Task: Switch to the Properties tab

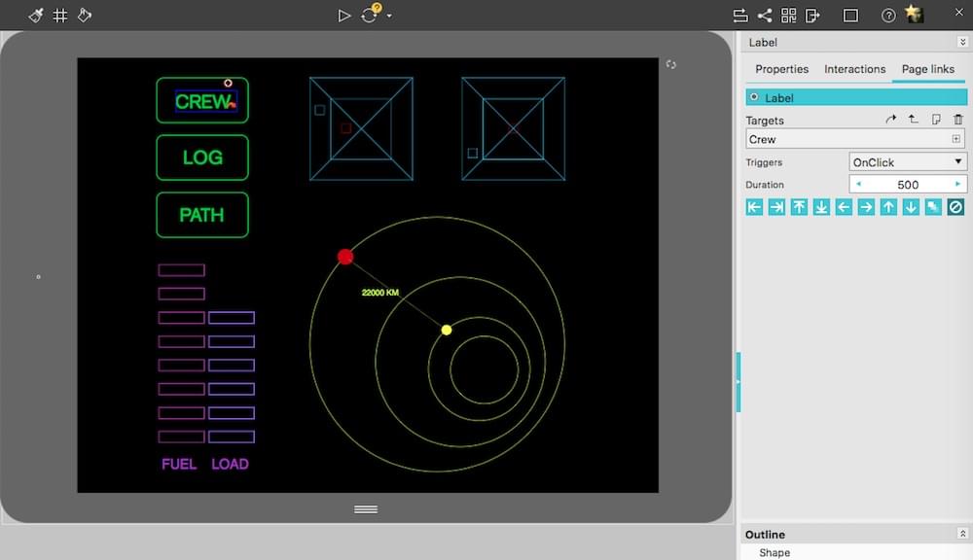Action: tap(782, 69)
